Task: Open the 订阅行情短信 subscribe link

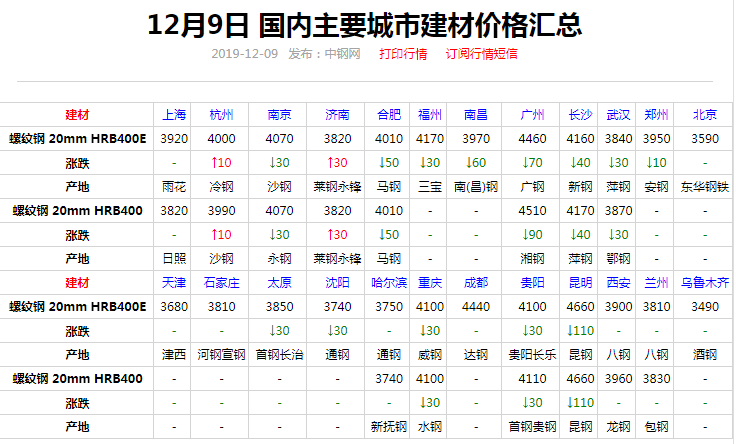Action: 482,54
